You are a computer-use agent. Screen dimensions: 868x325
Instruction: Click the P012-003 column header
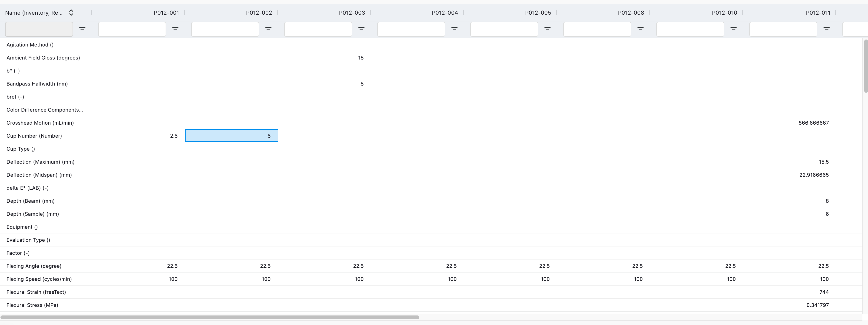352,13
